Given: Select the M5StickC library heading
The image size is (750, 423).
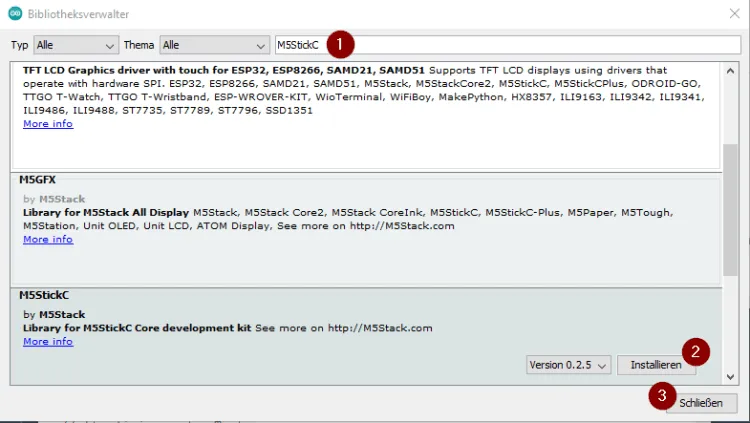Looking at the screenshot, I should pyautogui.click(x=44, y=295).
